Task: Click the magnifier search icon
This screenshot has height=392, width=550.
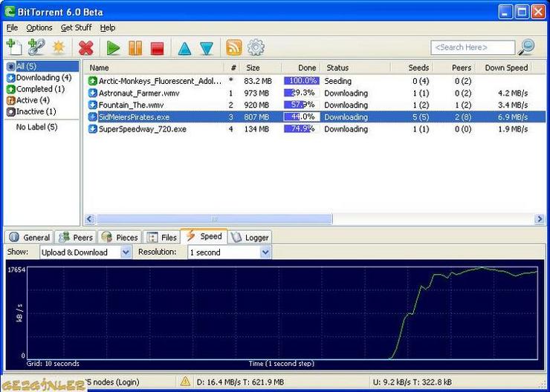Action: pyautogui.click(x=526, y=47)
